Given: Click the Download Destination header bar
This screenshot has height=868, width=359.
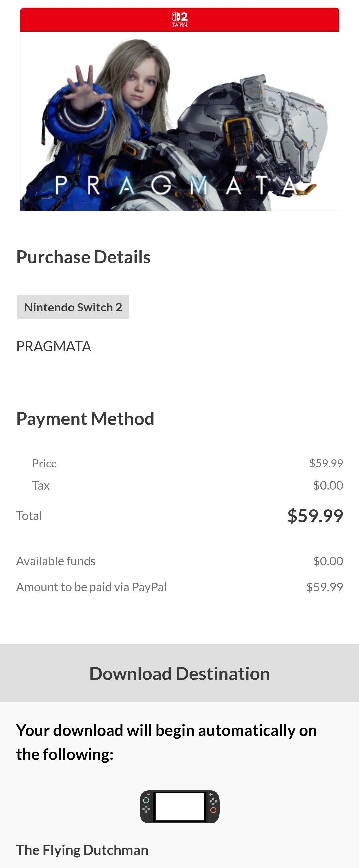Looking at the screenshot, I should pyautogui.click(x=179, y=673).
